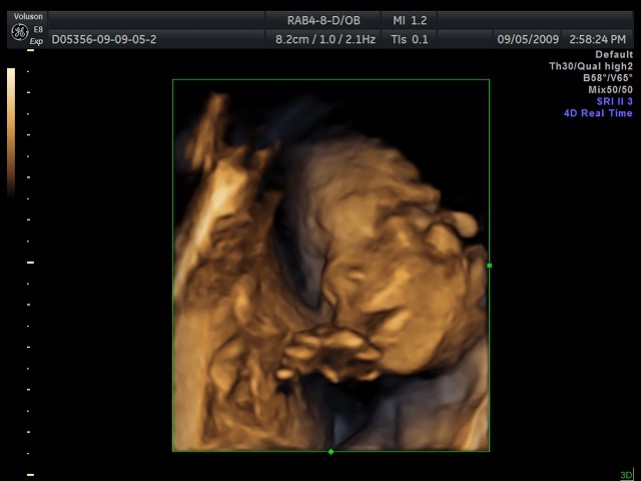Click the Th30/Qual high2 setting

pyautogui.click(x=591, y=66)
